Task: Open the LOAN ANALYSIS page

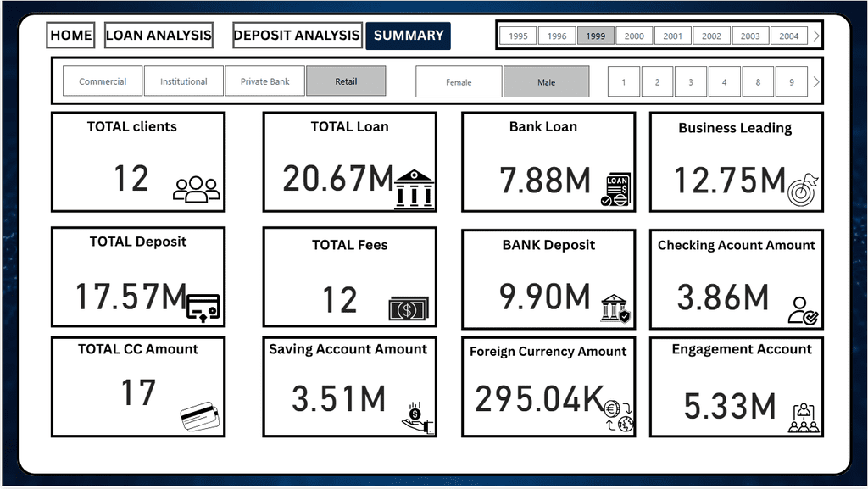Action: tap(159, 36)
